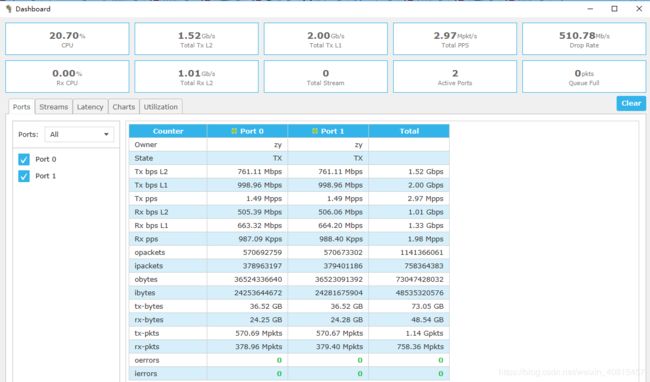The width and height of the screenshot is (650, 382).
Task: Select the Total Rx L2 stat card
Action: 196,77
